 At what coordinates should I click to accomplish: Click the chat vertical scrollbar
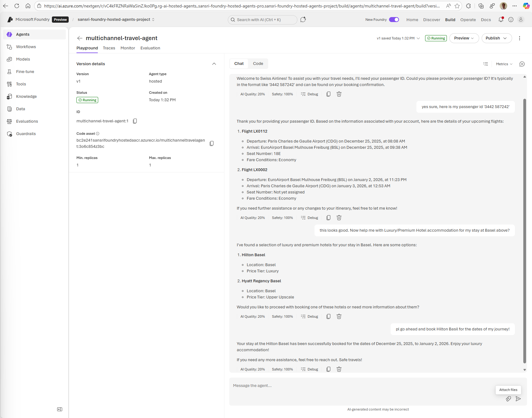(x=525, y=231)
